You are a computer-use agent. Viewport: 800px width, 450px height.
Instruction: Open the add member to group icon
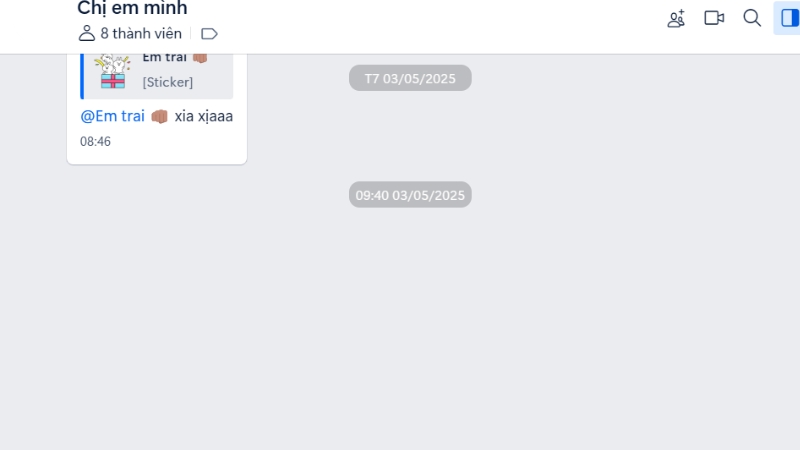click(x=676, y=18)
